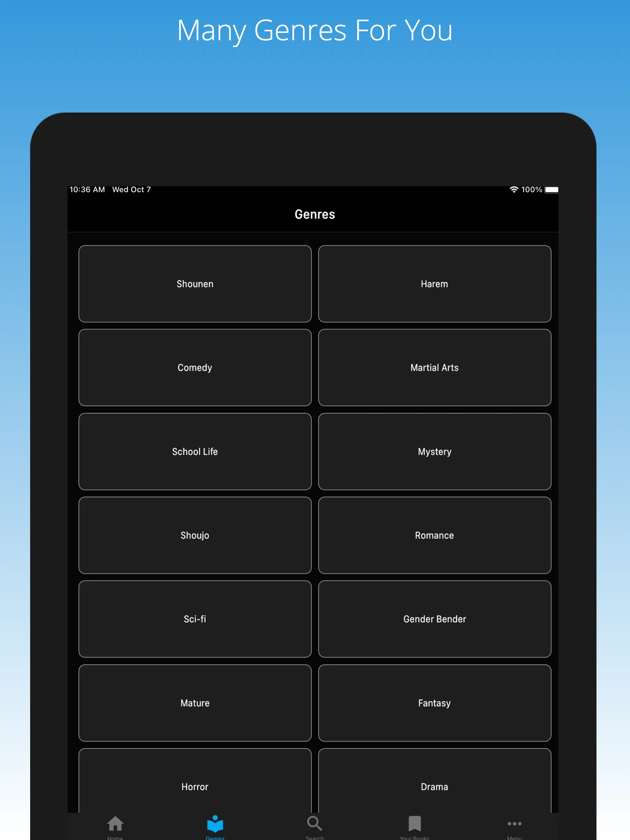630x840 pixels.
Task: Select the Genres tab icon
Action: tap(216, 818)
